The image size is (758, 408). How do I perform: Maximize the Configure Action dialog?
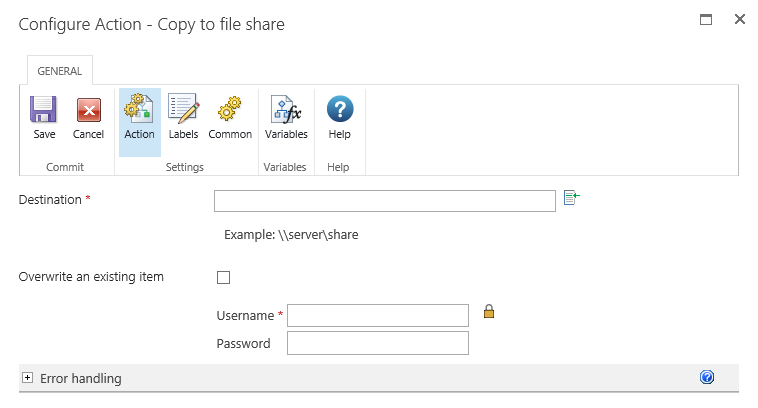[706, 19]
